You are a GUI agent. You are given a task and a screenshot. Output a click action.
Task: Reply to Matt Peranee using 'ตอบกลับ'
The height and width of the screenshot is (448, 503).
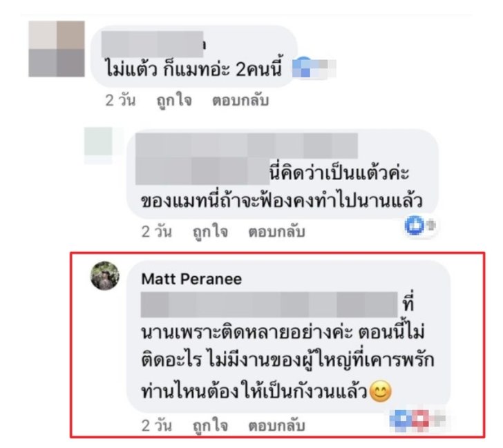coord(276,426)
